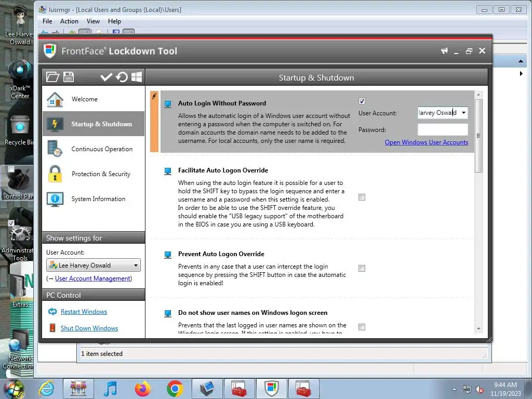The height and width of the screenshot is (399, 532).
Task: Click Shut Down Windows link
Action: [x=89, y=328]
